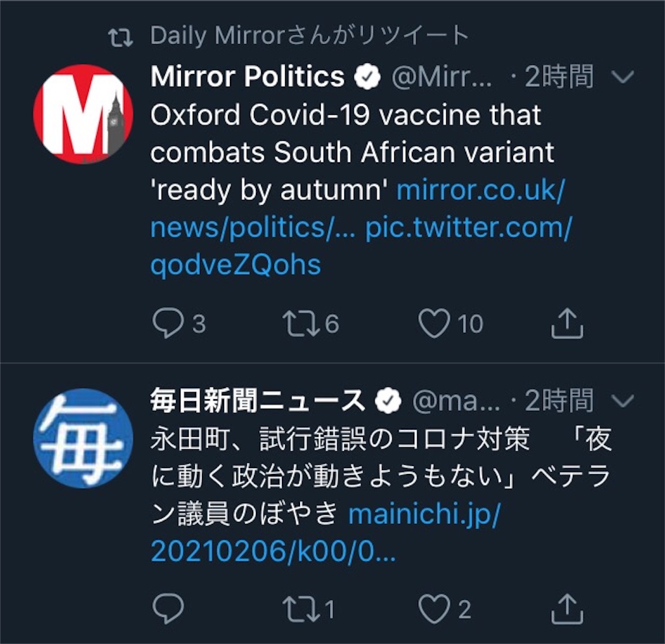Like the Oxford Covid-19 vaccine tweet
665x644 pixels.
pos(434,323)
